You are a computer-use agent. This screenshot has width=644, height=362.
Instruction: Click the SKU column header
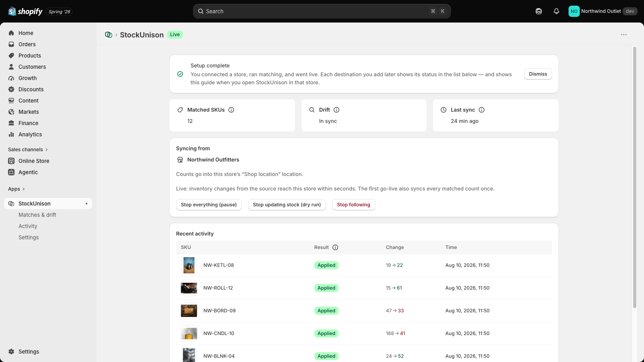(186, 247)
